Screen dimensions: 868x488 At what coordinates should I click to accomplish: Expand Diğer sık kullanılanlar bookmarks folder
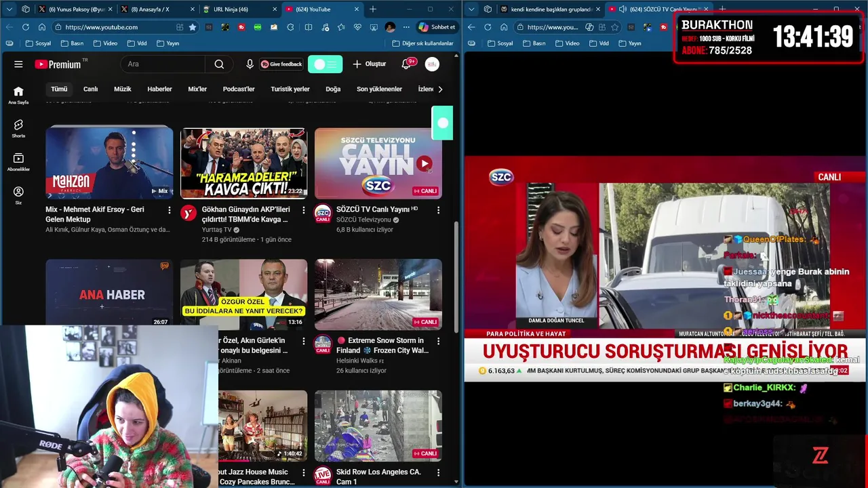coord(422,43)
